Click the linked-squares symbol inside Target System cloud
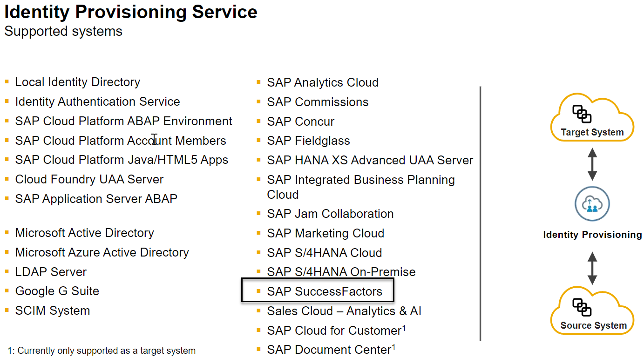This screenshot has width=644, height=358. tap(582, 114)
